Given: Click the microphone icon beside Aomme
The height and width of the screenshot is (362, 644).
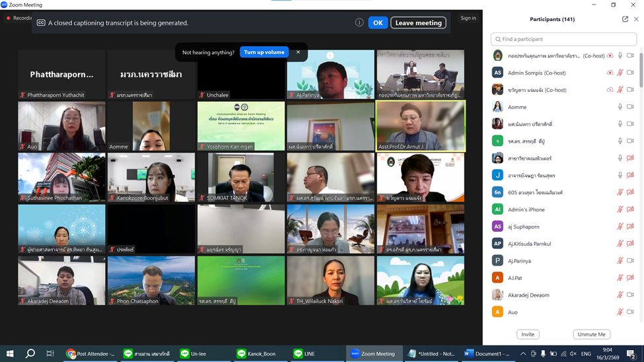Looking at the screenshot, I should point(620,107).
